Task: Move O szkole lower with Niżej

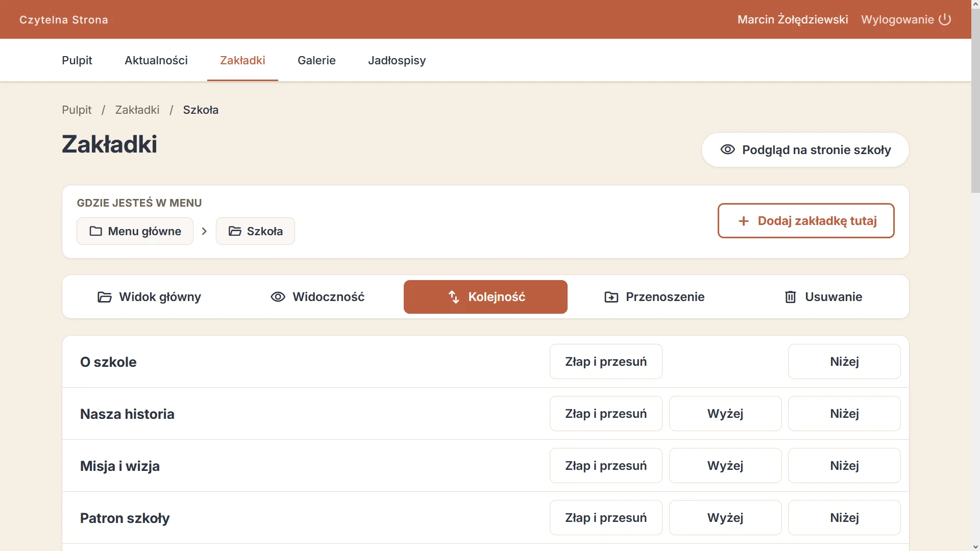Action: (844, 362)
